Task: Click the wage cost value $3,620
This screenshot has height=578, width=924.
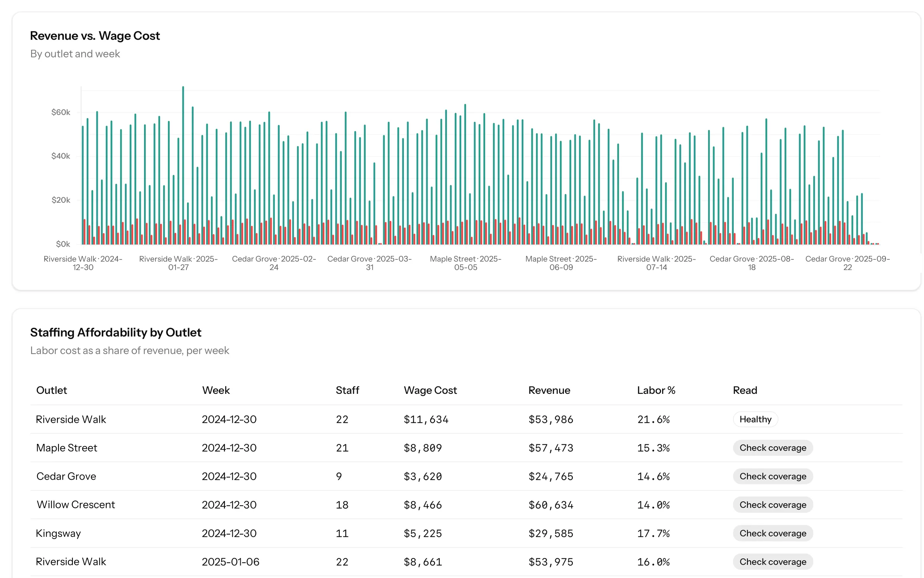Action: [x=423, y=476]
